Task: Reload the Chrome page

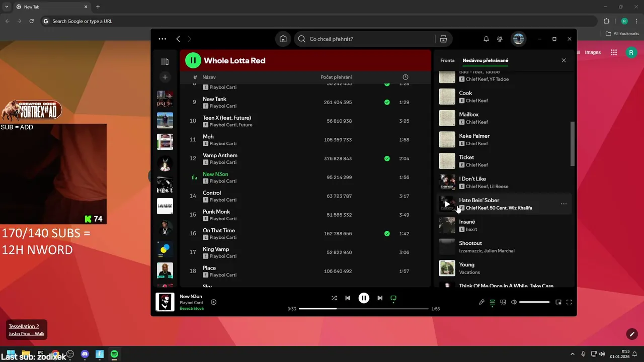Action: tap(32, 21)
